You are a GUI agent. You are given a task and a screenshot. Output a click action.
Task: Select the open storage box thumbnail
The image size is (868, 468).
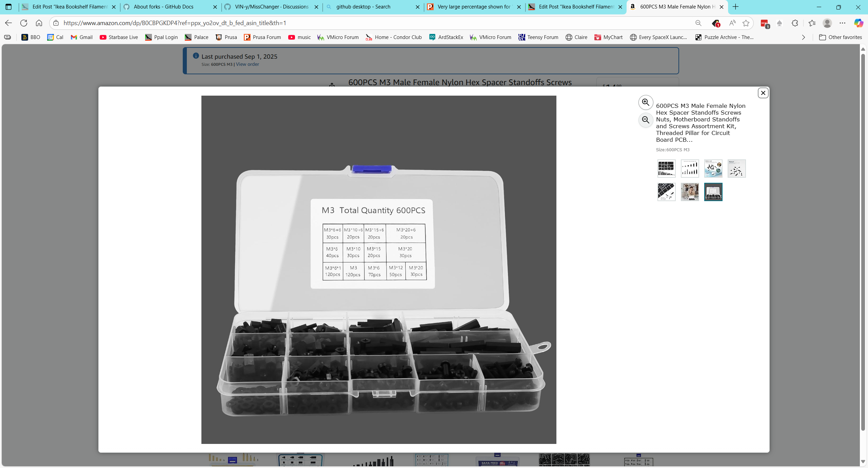tap(713, 192)
